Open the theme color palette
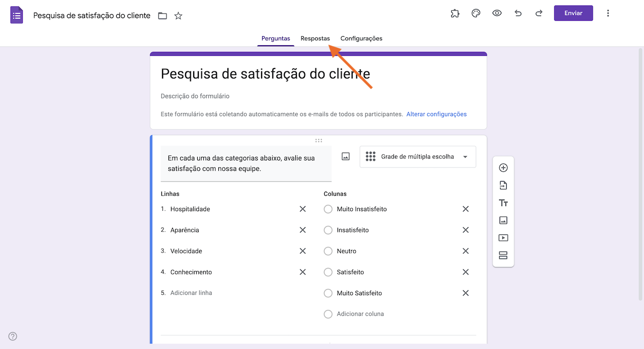Image resolution: width=644 pixels, height=349 pixels. pyautogui.click(x=476, y=13)
